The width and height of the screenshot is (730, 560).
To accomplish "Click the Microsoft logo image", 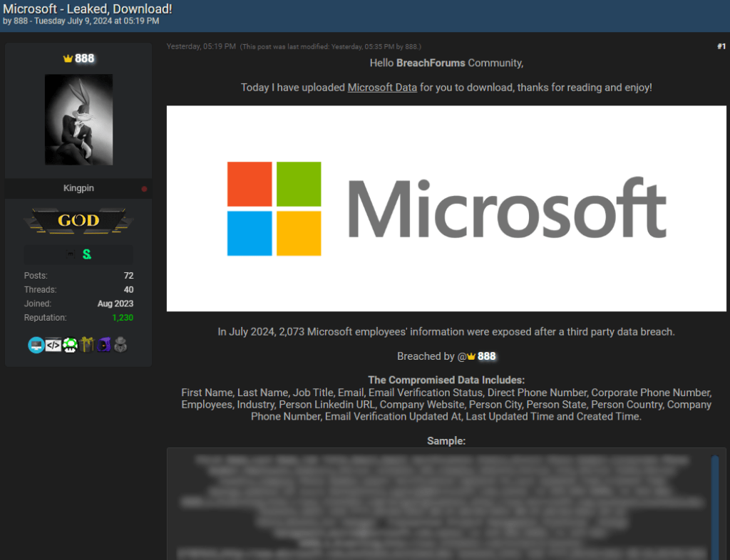I will pyautogui.click(x=446, y=208).
